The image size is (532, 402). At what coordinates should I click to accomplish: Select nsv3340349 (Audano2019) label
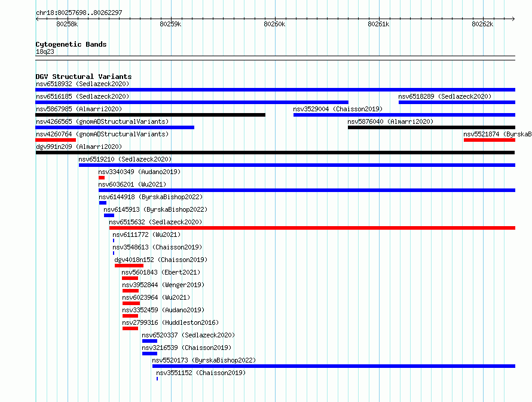[x=139, y=172]
